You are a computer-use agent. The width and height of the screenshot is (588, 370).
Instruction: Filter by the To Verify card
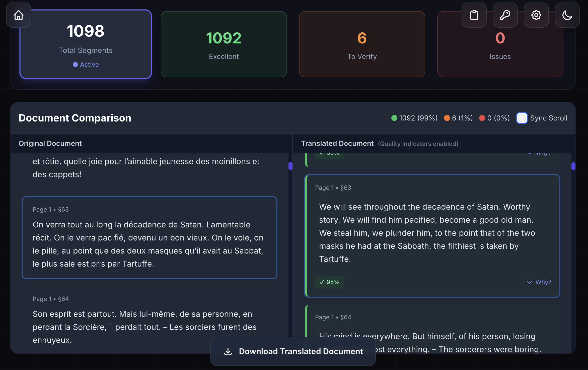[362, 44]
